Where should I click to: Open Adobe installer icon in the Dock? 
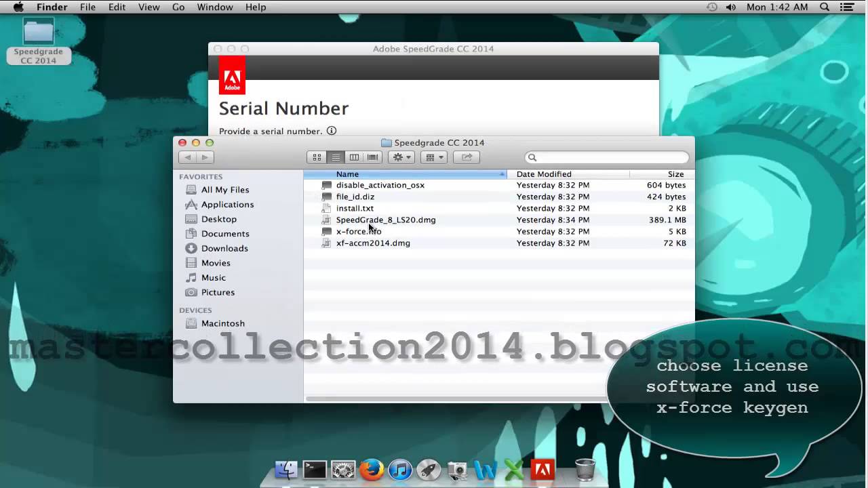pos(542,469)
